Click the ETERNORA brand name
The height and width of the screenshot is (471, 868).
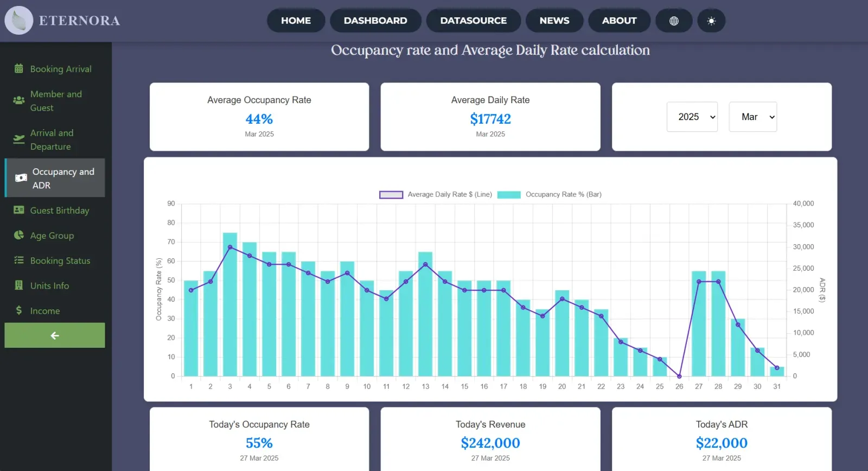pyautogui.click(x=79, y=21)
